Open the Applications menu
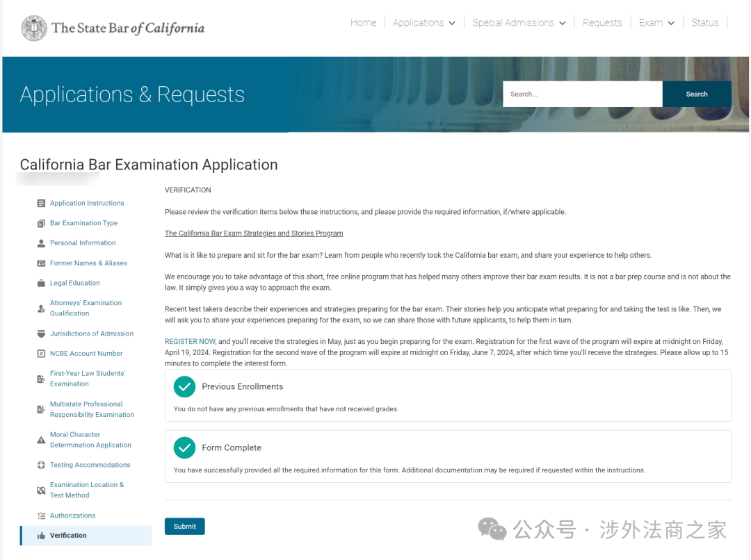Image resolution: width=751 pixels, height=560 pixels. [x=424, y=22]
